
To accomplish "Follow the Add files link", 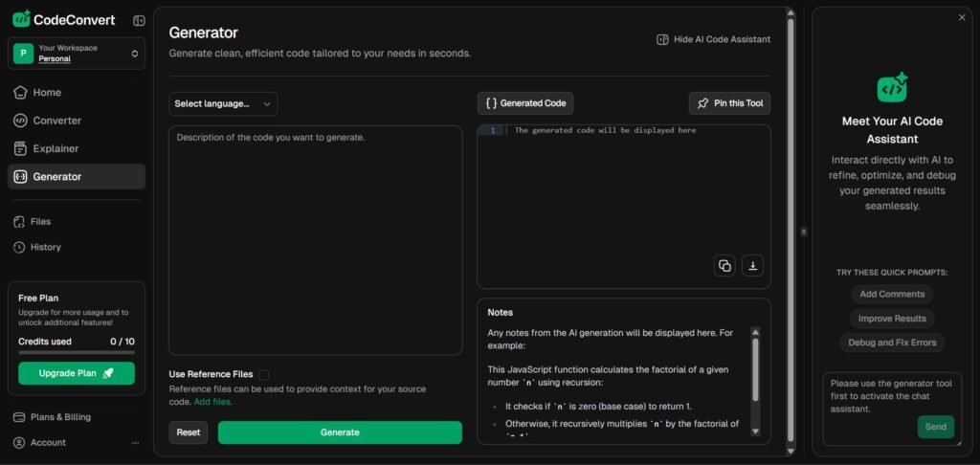I will 212,402.
